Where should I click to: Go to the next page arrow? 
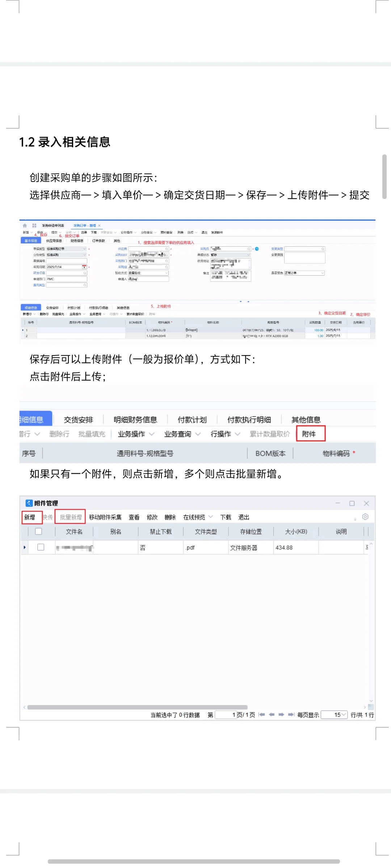tap(281, 715)
